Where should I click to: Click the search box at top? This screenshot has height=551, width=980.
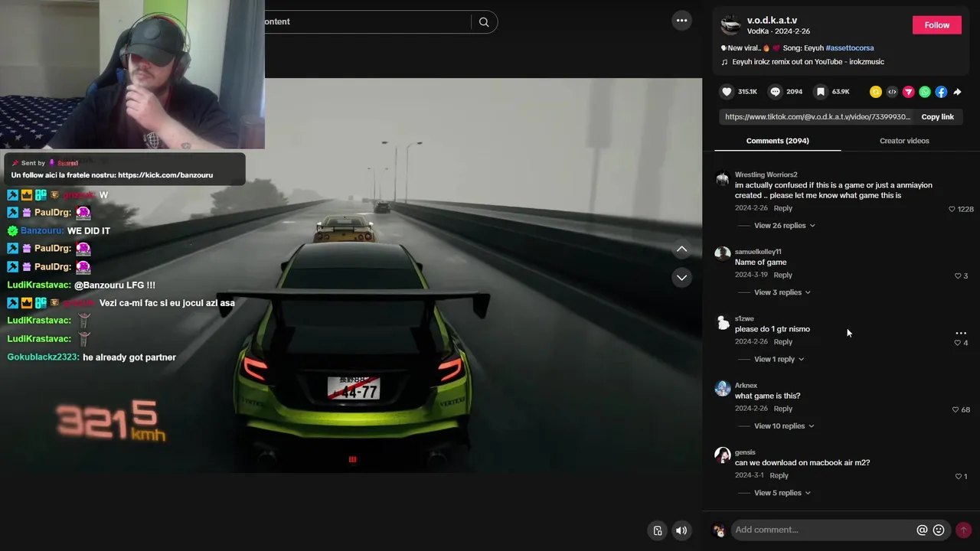(367, 21)
